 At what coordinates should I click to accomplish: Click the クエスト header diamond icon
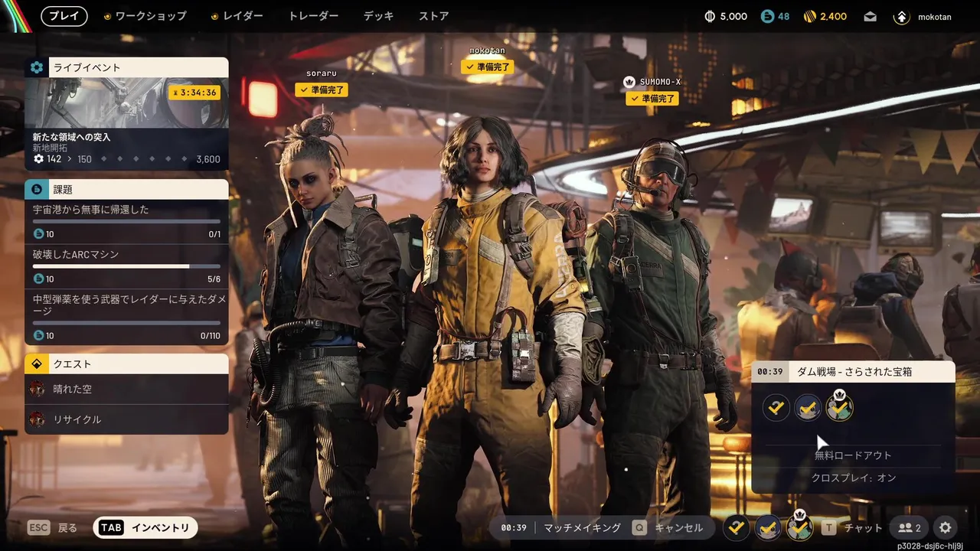[x=36, y=364]
